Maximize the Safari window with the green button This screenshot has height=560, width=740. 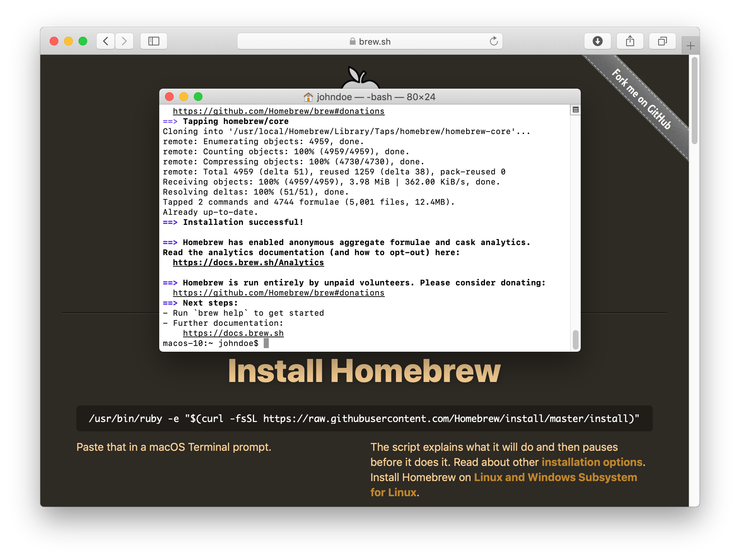pyautogui.click(x=83, y=41)
